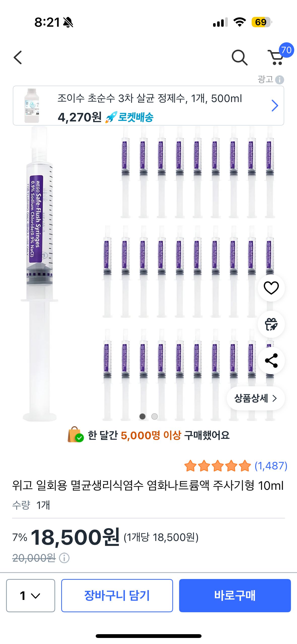
Task: Tap the ad info icon next to 광고
Action: [x=280, y=80]
